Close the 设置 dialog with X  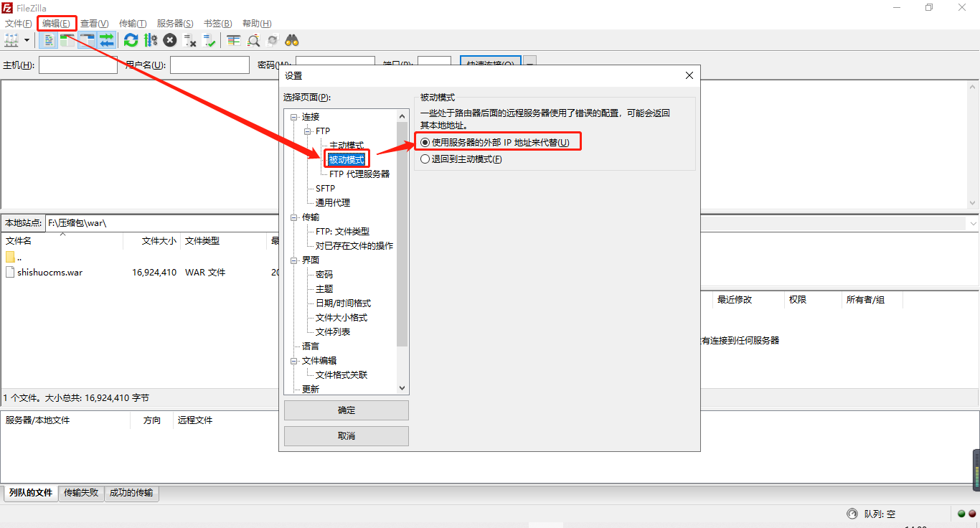point(689,75)
